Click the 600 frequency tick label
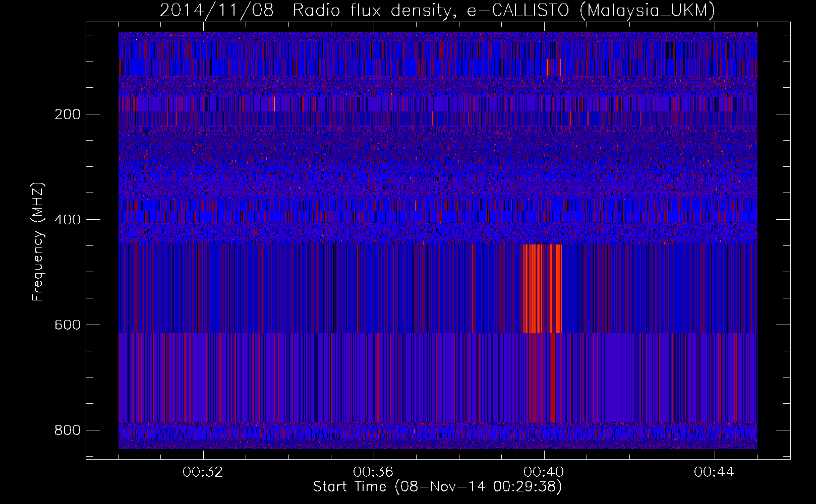The image size is (816, 504). (x=68, y=325)
